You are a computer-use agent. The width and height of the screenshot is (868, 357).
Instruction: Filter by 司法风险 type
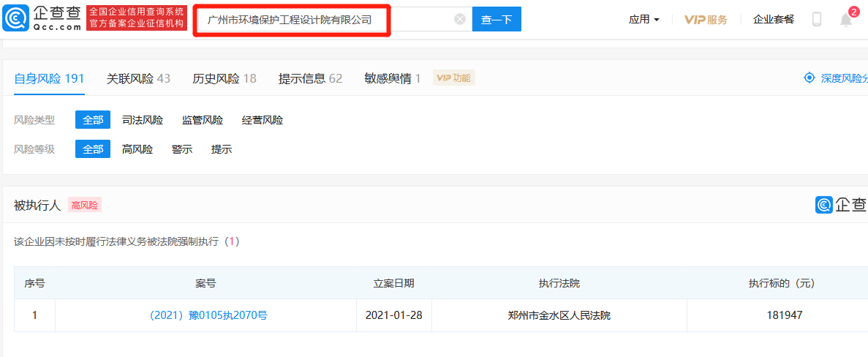pos(143,120)
